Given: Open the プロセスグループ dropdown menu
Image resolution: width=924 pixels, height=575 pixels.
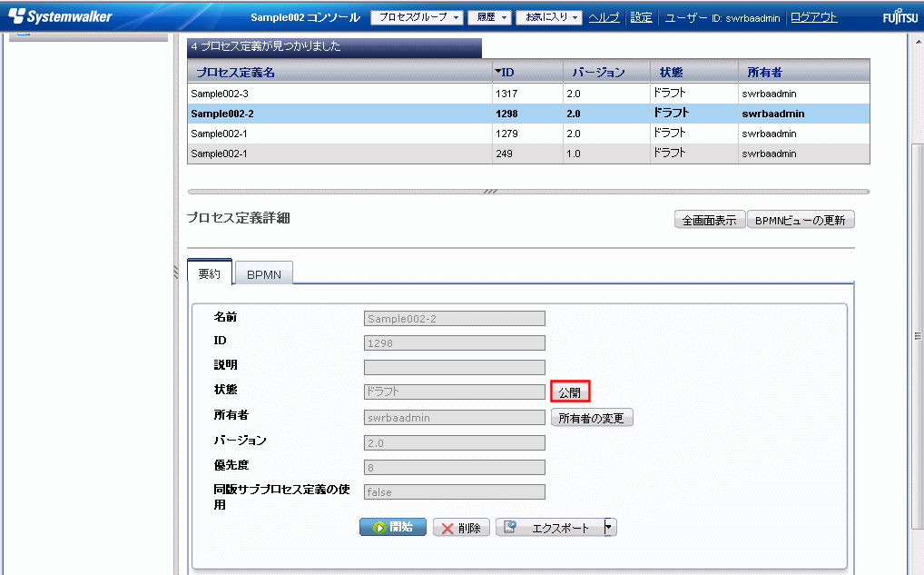Looking at the screenshot, I should pos(417,17).
